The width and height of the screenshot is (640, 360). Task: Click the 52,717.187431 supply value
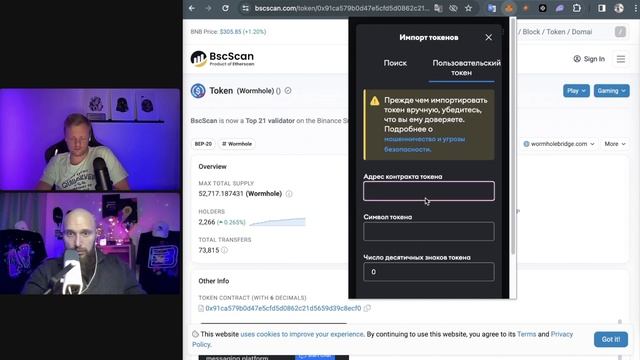coord(221,194)
